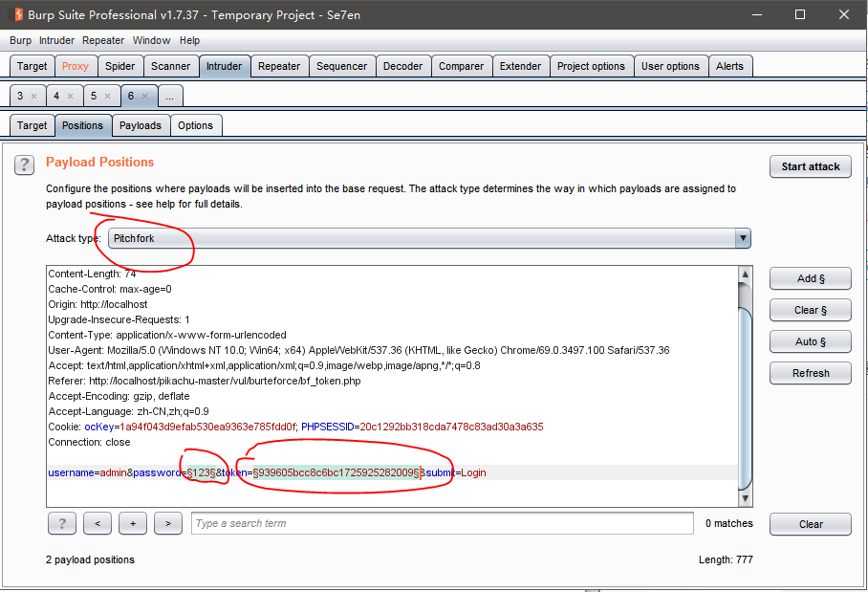Close Intruder tab 5
Viewport: 868px width, 592px height.
tap(107, 97)
